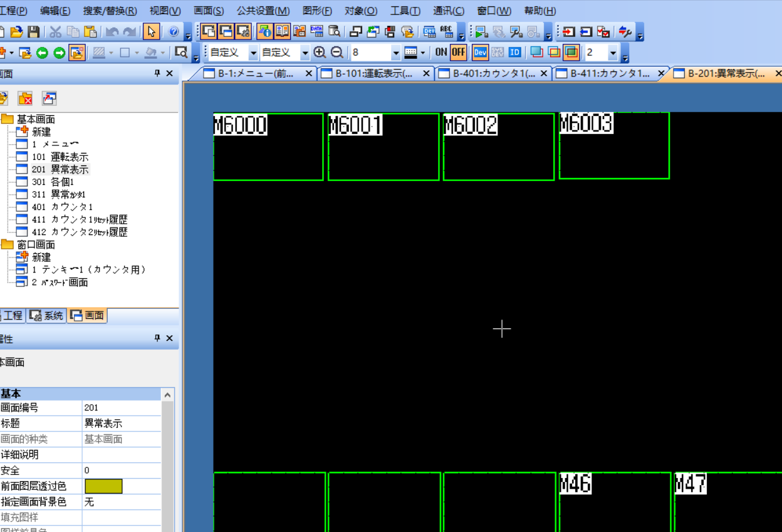Select the M6002 object on the canvas
The width and height of the screenshot is (782, 532).
498,147
